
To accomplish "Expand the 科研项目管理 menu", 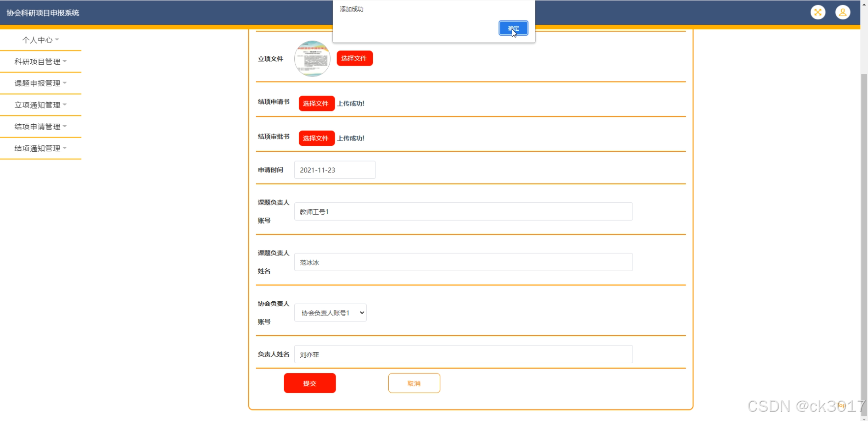I will (x=40, y=61).
